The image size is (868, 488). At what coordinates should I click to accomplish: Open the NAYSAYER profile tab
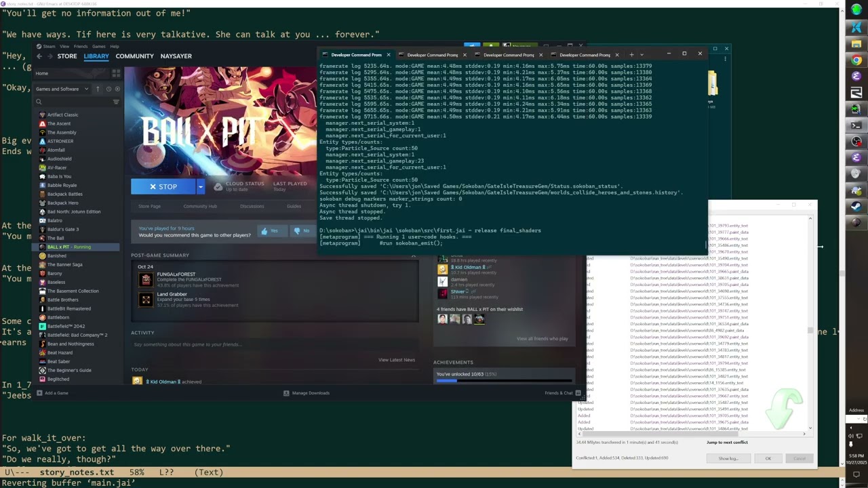pyautogui.click(x=176, y=56)
